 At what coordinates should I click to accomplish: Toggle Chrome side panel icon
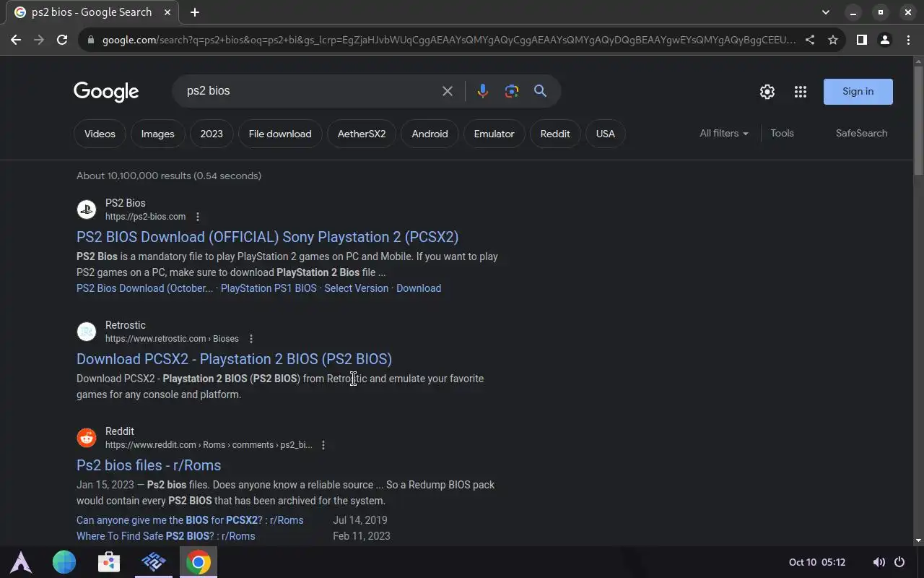pos(861,40)
